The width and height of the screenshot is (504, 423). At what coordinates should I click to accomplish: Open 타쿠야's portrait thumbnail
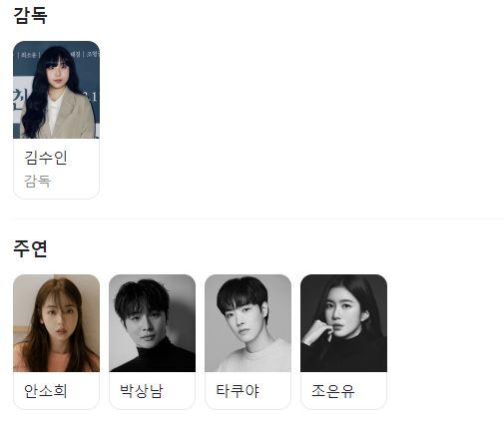248,323
